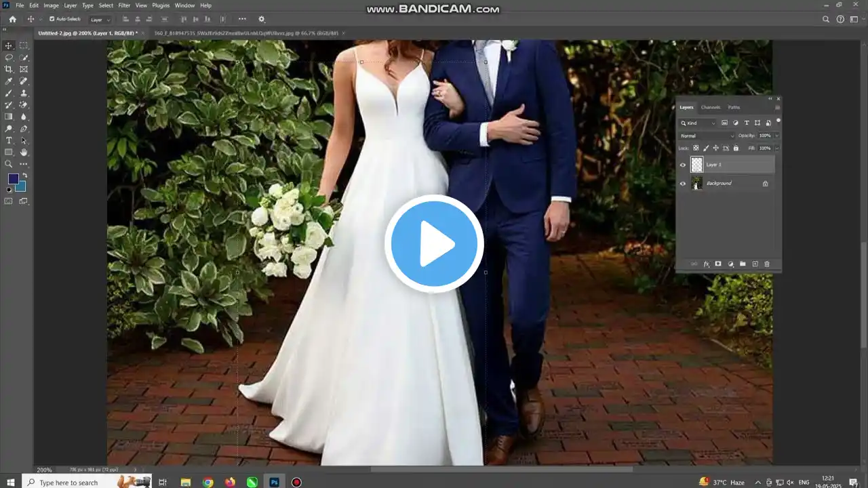Hide the Background layer eye icon
The width and height of the screenshot is (868, 488).
(x=683, y=184)
